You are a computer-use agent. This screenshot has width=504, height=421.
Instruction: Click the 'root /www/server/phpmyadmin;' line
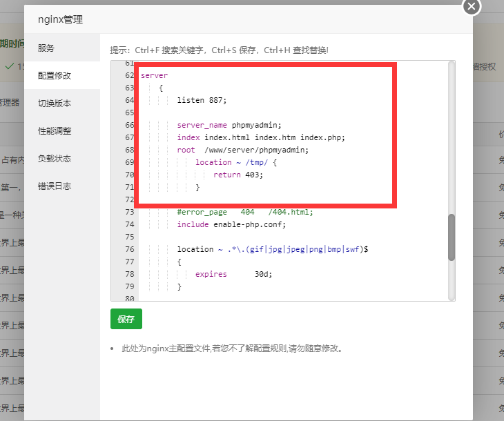pos(242,150)
